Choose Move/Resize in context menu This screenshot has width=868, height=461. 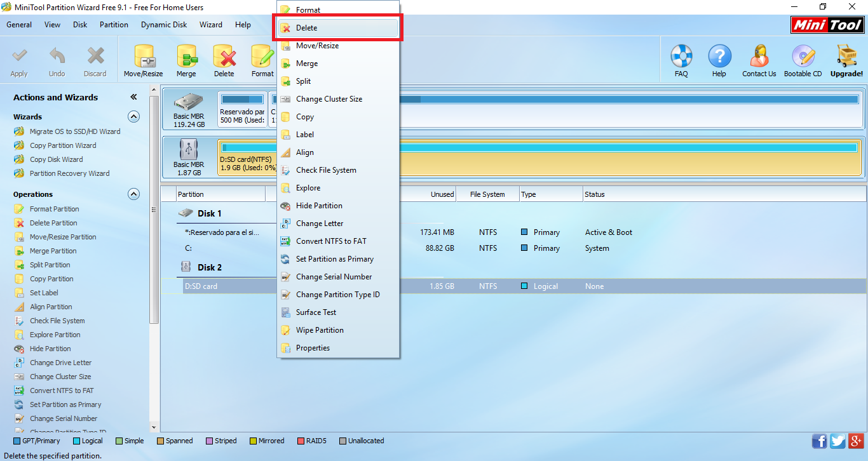[338, 46]
